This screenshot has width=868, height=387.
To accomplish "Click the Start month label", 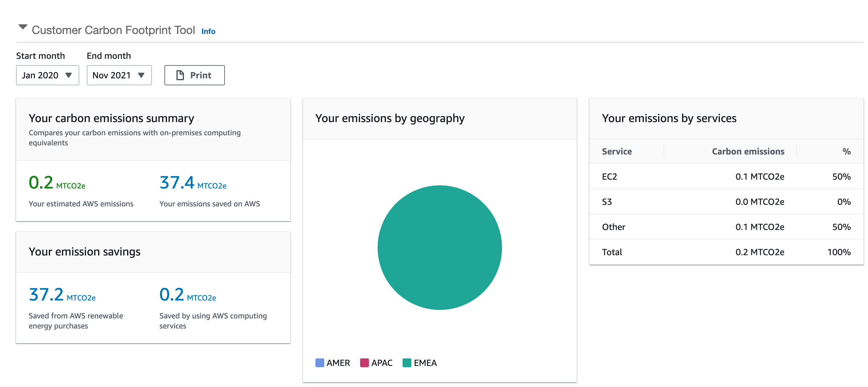I will (41, 56).
